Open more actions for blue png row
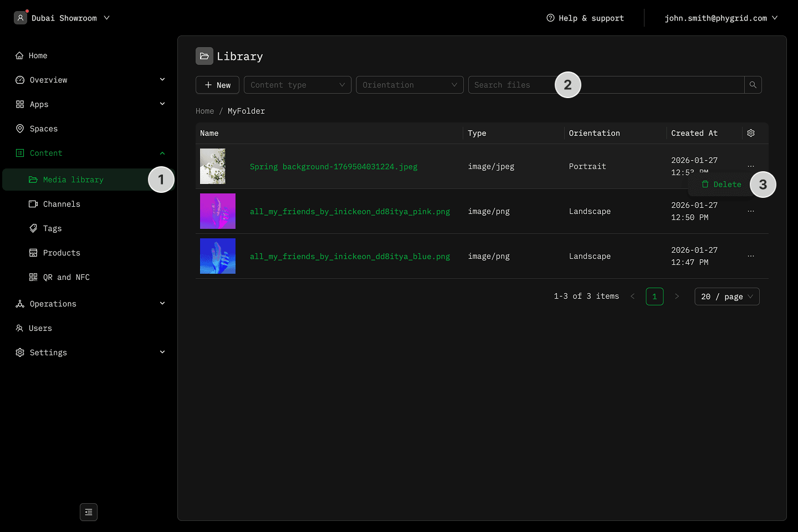The image size is (798, 532). tap(751, 256)
